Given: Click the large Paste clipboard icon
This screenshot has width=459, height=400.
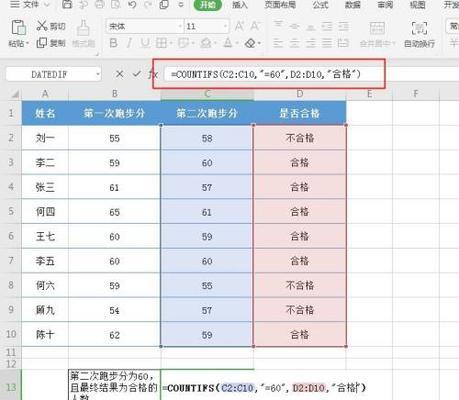Looking at the screenshot, I should (x=19, y=28).
